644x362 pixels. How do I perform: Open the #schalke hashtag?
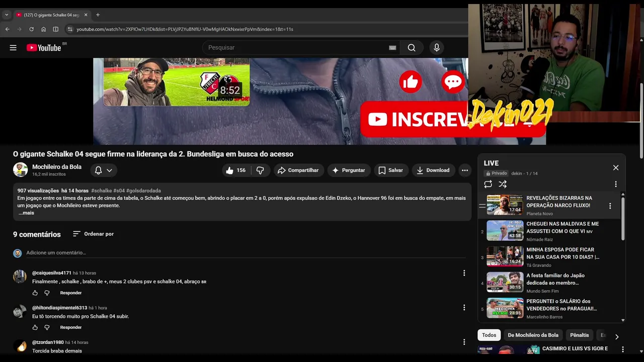(x=102, y=191)
